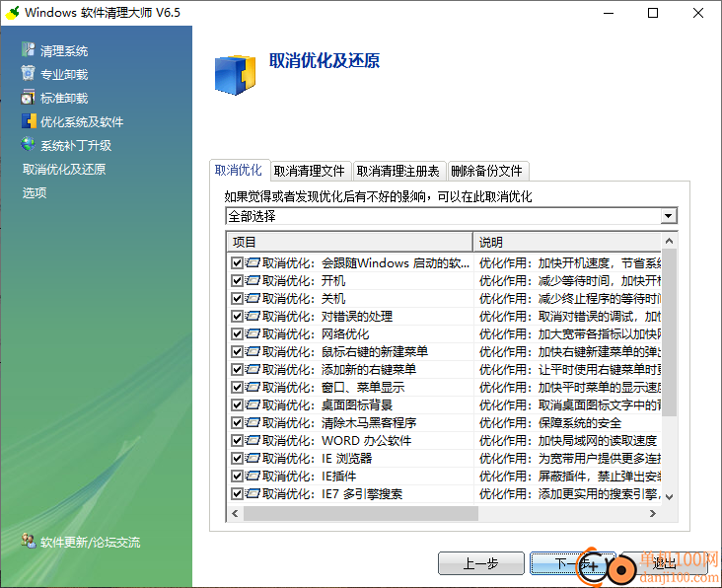Select the 取消优化: WORD 办公软件 row text
This screenshot has width=722, height=588.
pyautogui.click(x=336, y=441)
